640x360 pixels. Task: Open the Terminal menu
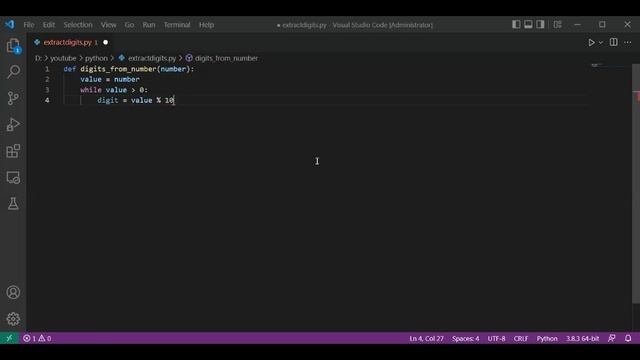(x=177, y=25)
